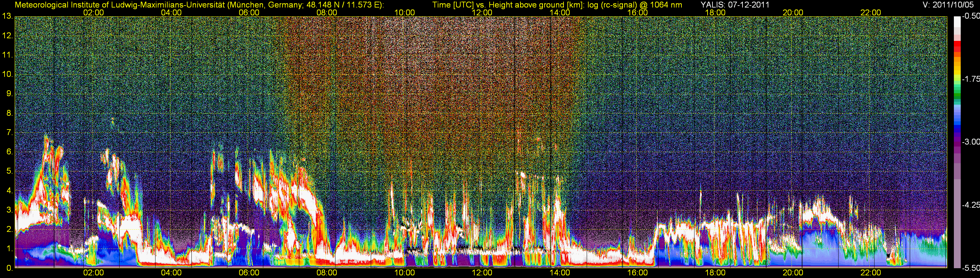Viewport: 980px width, 278px height.
Task: Click '16:00' on the top time axis
Action: coord(638,12)
